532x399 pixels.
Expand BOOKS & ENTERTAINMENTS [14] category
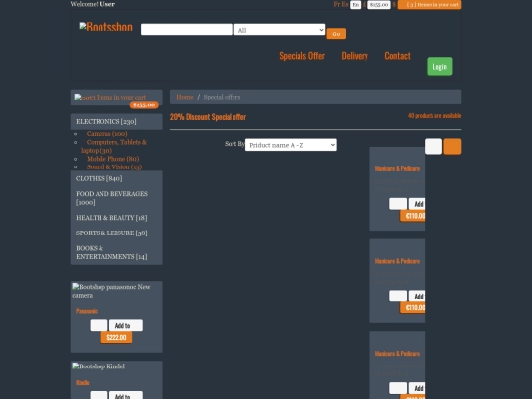pyautogui.click(x=116, y=252)
